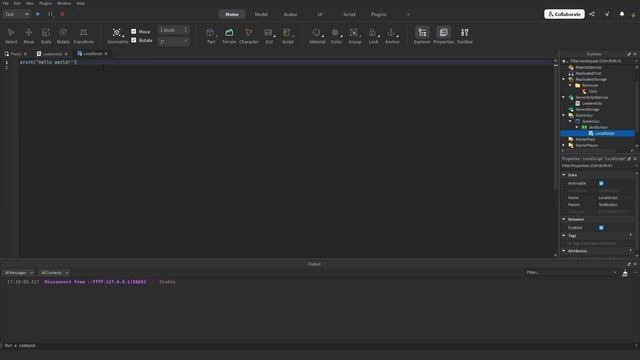Close the LocalScript editor tab
The image size is (640, 360).
click(x=106, y=53)
